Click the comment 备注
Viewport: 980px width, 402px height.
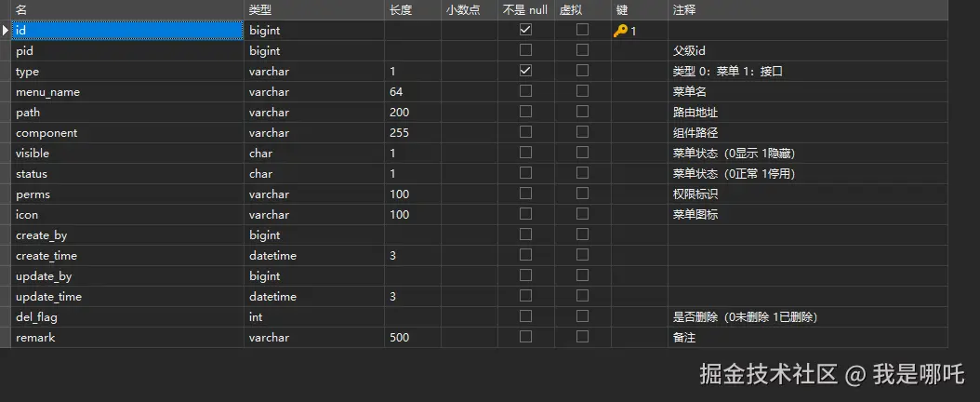[x=683, y=338]
